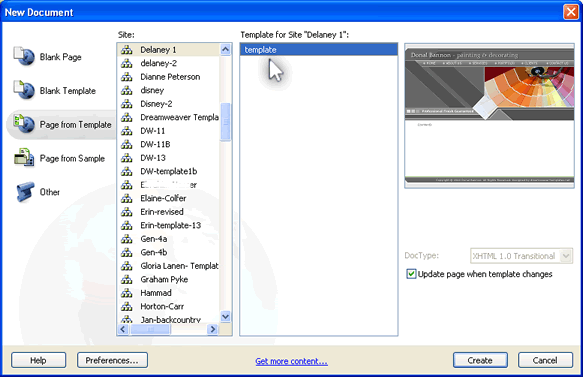Select the 'Erin-template-13' site name

point(171,225)
